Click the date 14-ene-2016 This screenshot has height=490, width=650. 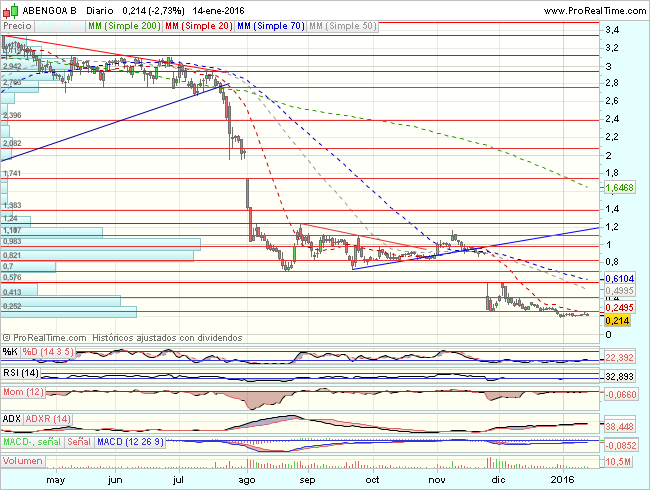[x=218, y=11]
